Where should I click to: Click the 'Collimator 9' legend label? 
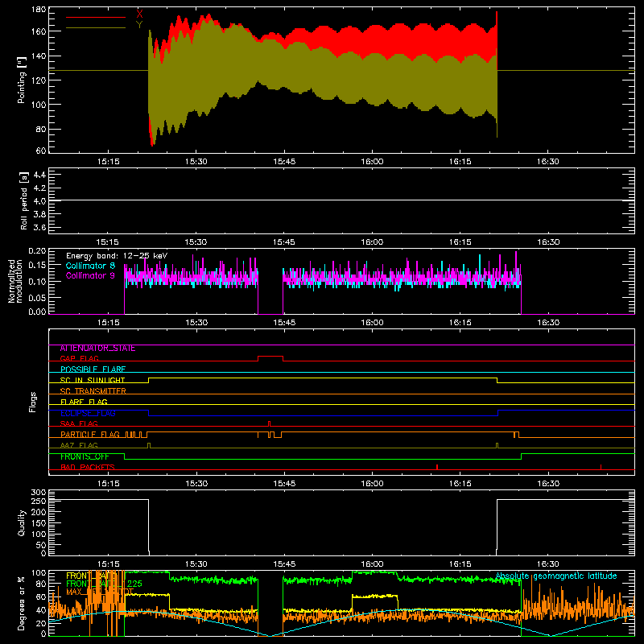[x=90, y=275]
